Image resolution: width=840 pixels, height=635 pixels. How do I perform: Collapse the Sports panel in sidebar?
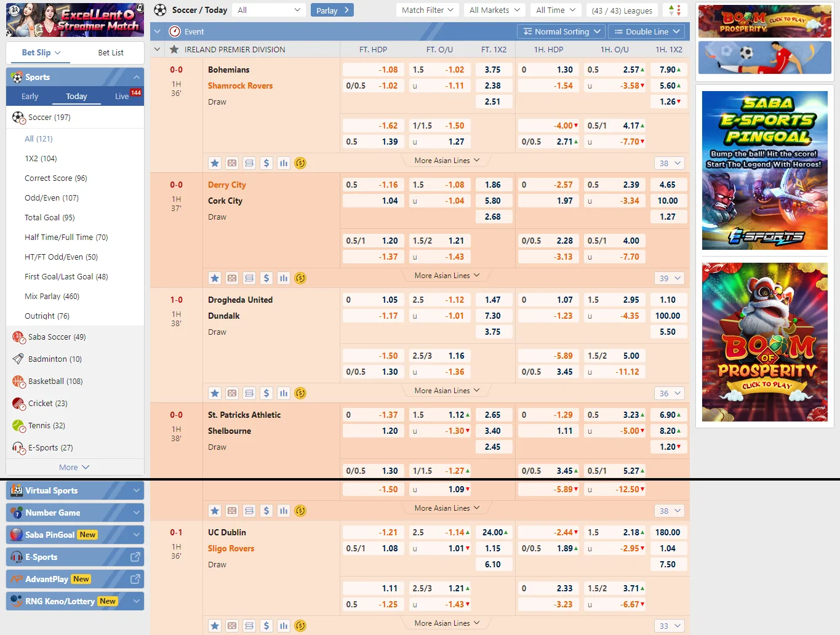pos(136,77)
